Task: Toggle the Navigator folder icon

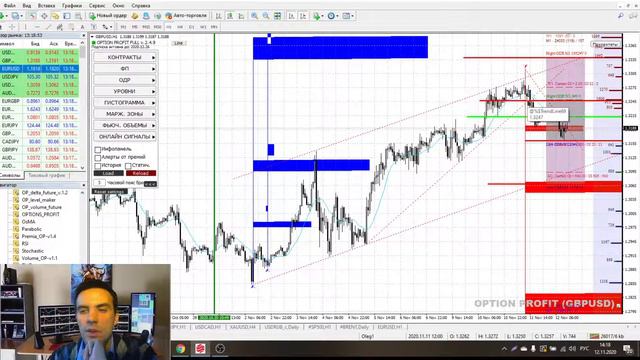Action: (x=55, y=16)
